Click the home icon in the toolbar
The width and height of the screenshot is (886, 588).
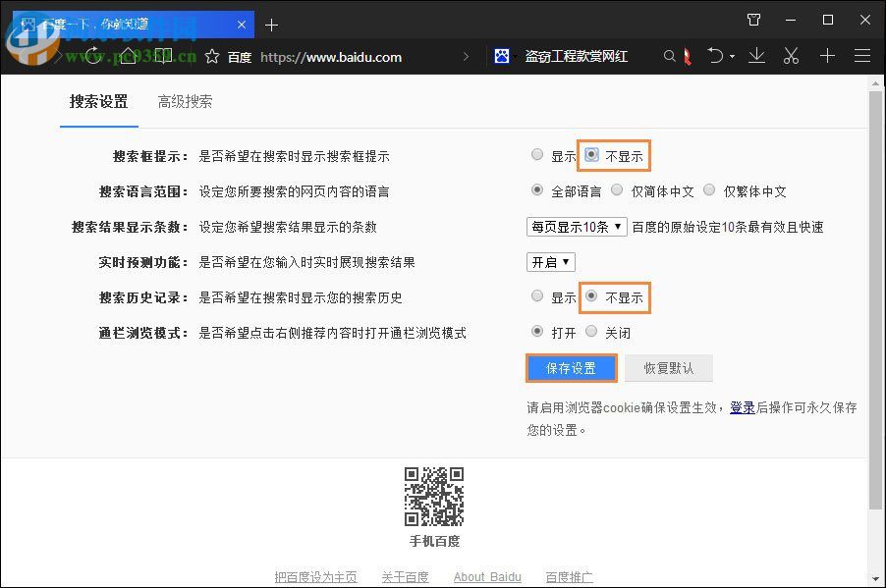pos(129,56)
